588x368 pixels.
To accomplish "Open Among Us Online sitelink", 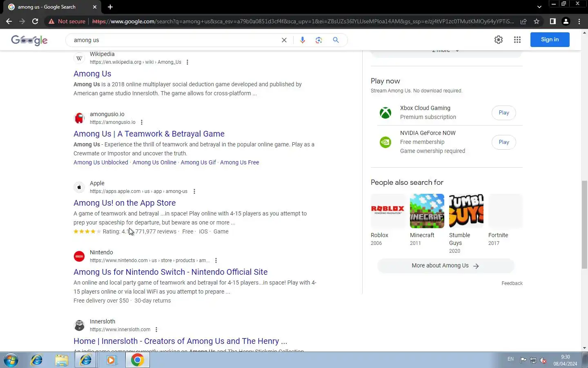I will pyautogui.click(x=154, y=162).
